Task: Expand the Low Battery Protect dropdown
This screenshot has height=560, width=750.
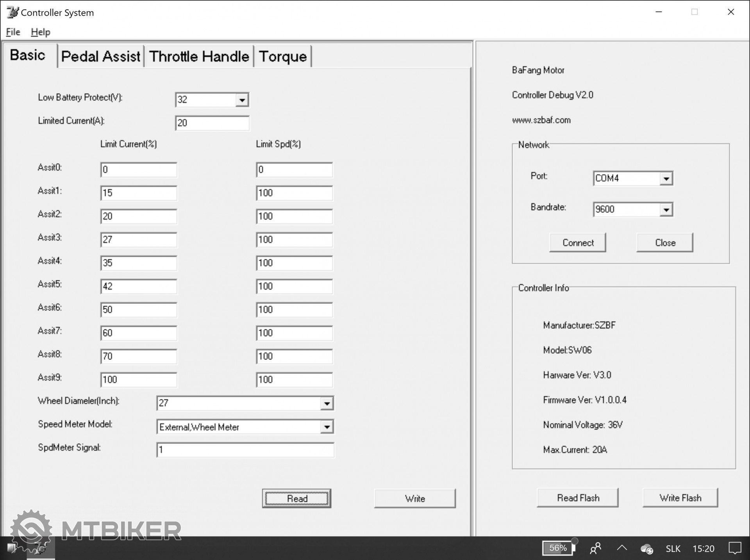Action: [x=242, y=100]
